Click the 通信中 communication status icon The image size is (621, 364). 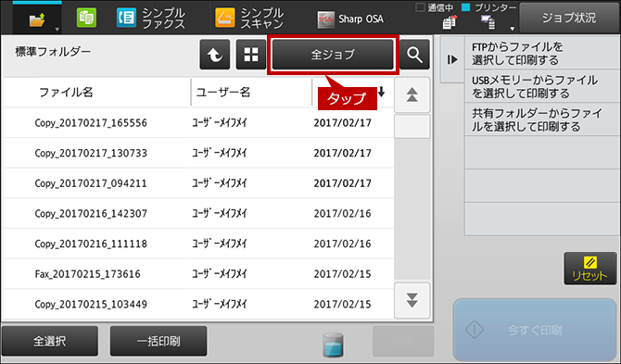coord(450,22)
